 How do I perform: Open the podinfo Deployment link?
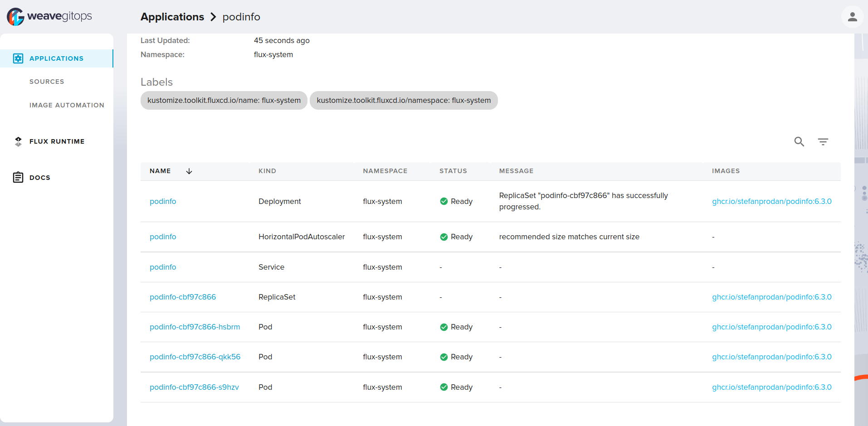point(163,201)
